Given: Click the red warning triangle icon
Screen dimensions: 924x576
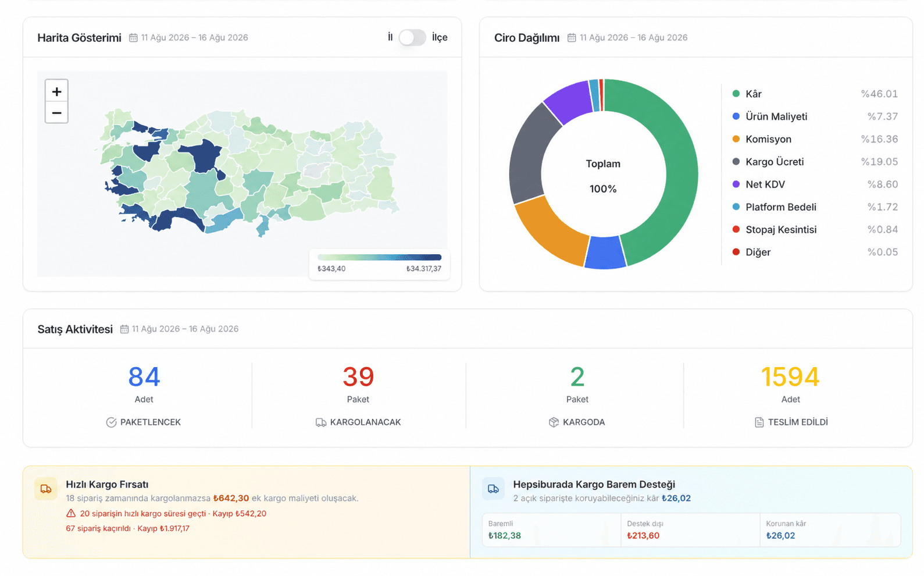Looking at the screenshot, I should (x=71, y=513).
